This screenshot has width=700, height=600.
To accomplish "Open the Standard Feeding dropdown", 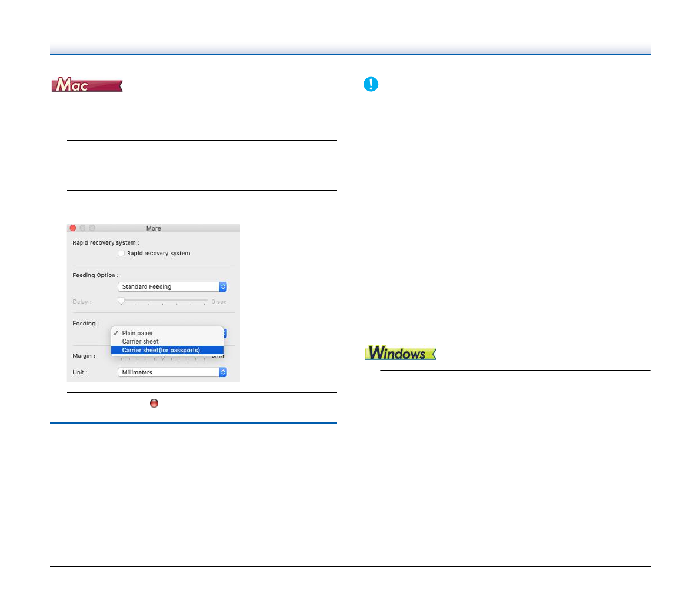I will [172, 287].
